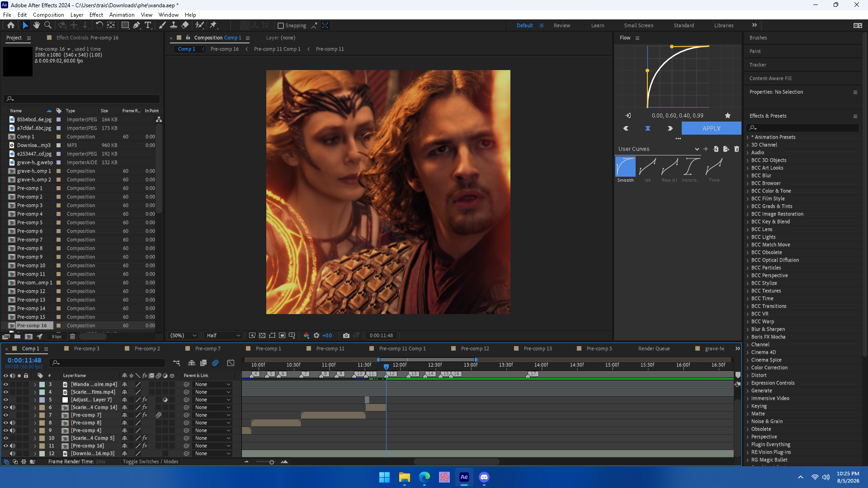Save the current curve with the star icon
This screenshot has width=868, height=488.
coord(728,116)
